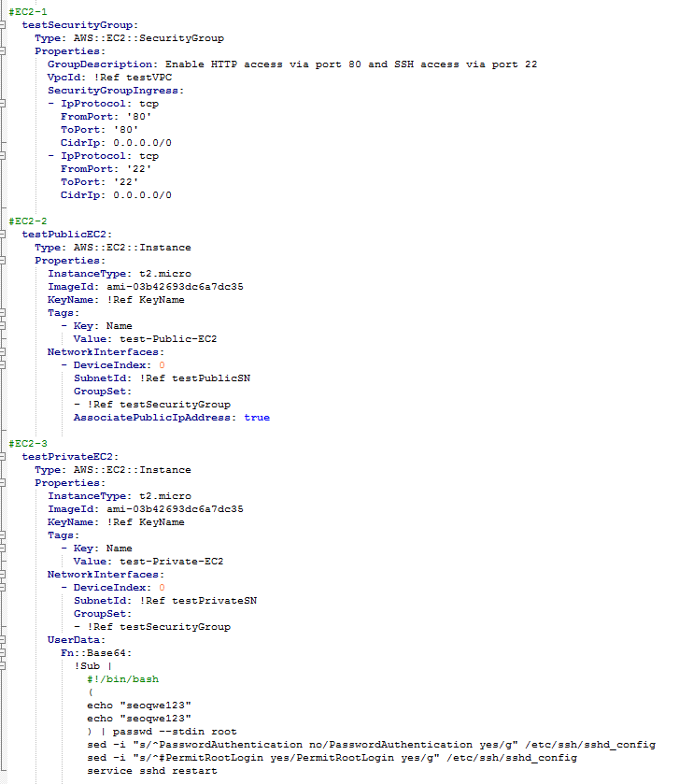Viewport: 679px width, 784px height.
Task: Click ImageId line under testPrivateEC2
Action: (x=146, y=509)
